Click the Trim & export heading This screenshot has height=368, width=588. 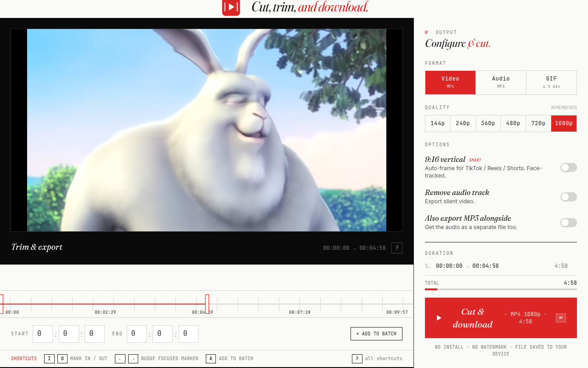[37, 247]
